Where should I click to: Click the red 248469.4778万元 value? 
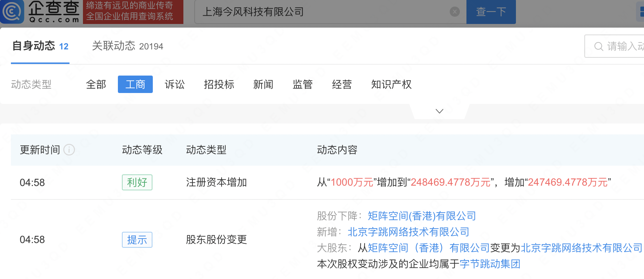pyautogui.click(x=450, y=182)
